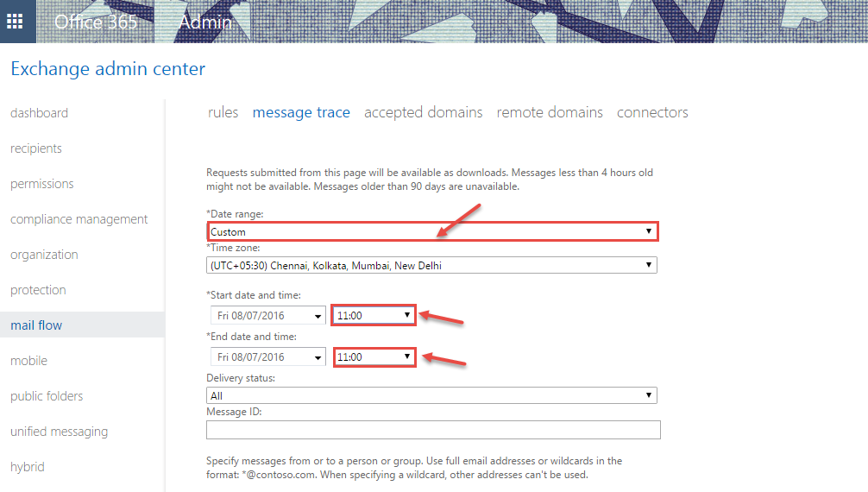The image size is (868, 492).
Task: Expand the Delivery status dropdown
Action: pos(432,395)
